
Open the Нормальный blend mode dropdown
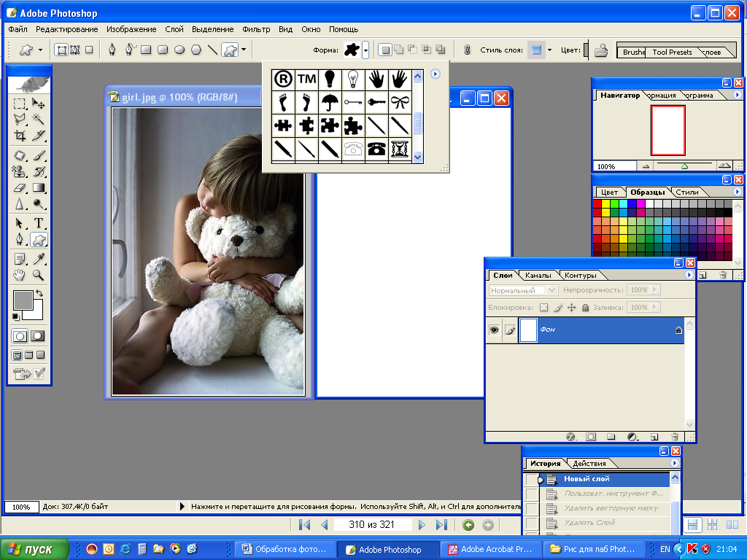pos(551,290)
